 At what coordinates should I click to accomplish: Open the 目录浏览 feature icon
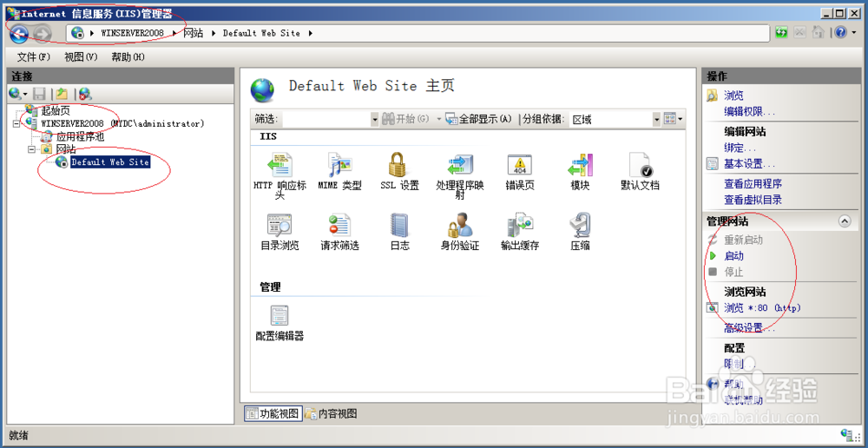(x=279, y=225)
